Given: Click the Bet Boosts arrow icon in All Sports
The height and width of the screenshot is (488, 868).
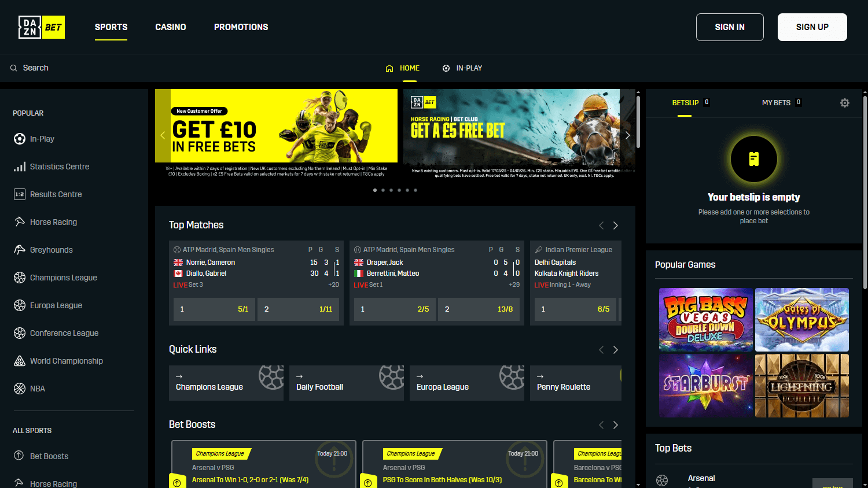Looking at the screenshot, I should click(19, 456).
